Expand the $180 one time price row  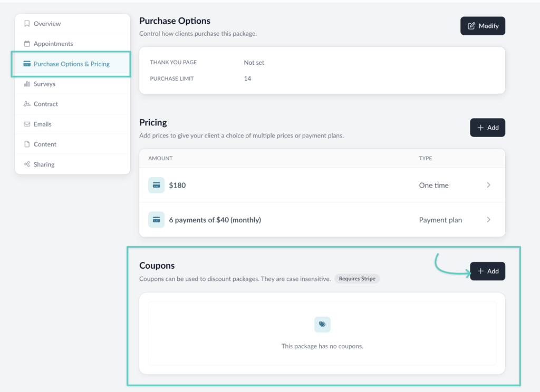[x=488, y=185]
